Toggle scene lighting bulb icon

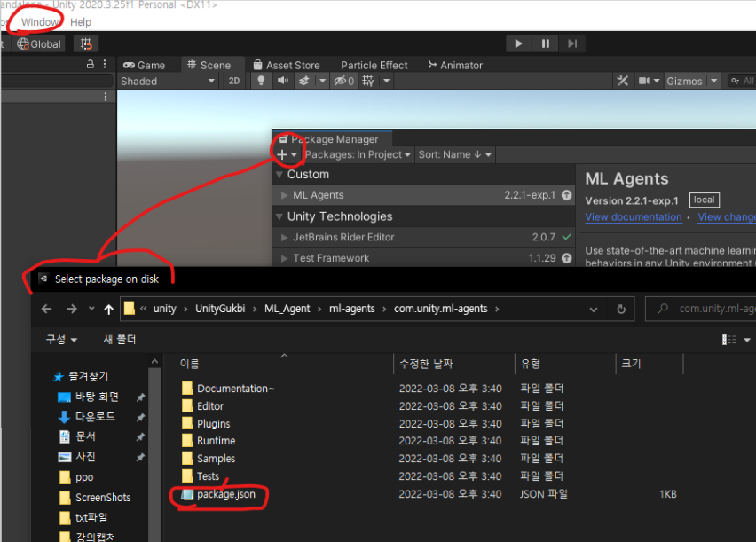tap(261, 81)
